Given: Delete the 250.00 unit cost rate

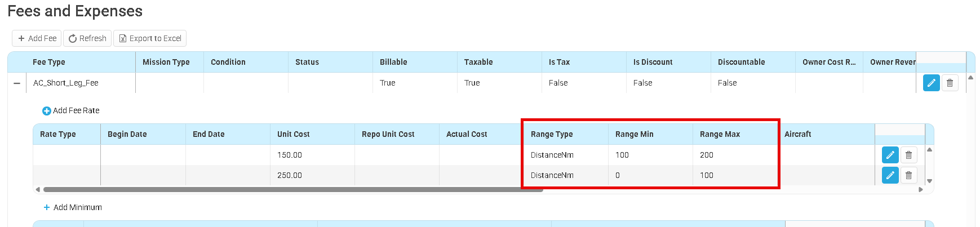Looking at the screenshot, I should pyautogui.click(x=908, y=175).
